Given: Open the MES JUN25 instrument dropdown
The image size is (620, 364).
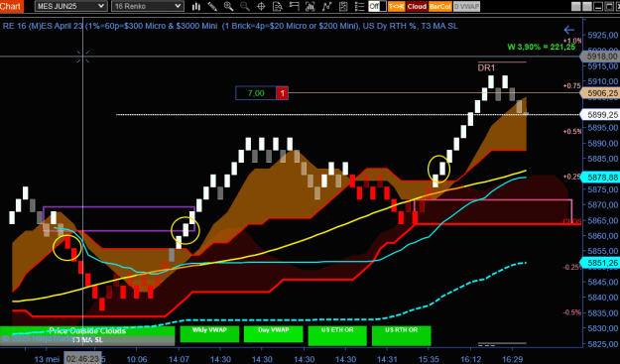Looking at the screenshot, I should 70,6.
